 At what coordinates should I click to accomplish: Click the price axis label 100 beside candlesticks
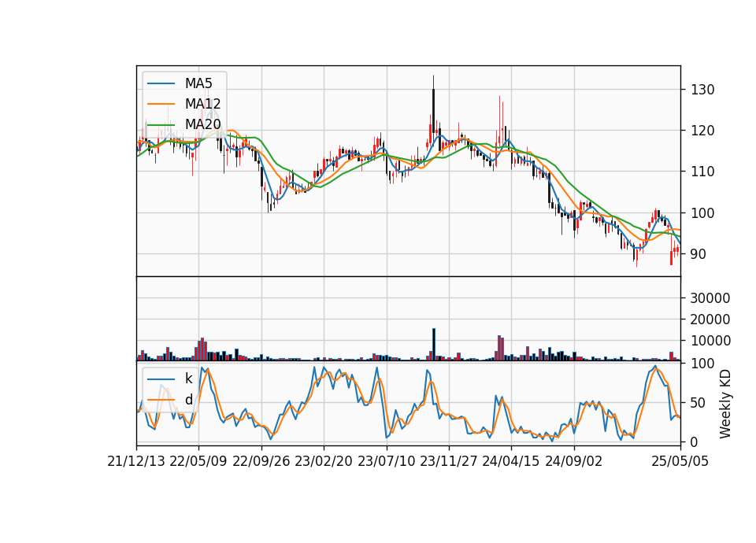[702, 213]
